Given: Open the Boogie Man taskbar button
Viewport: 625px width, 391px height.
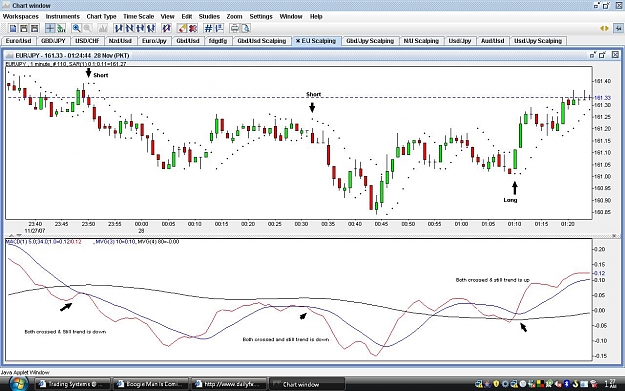Looking at the screenshot, I should [x=150, y=384].
